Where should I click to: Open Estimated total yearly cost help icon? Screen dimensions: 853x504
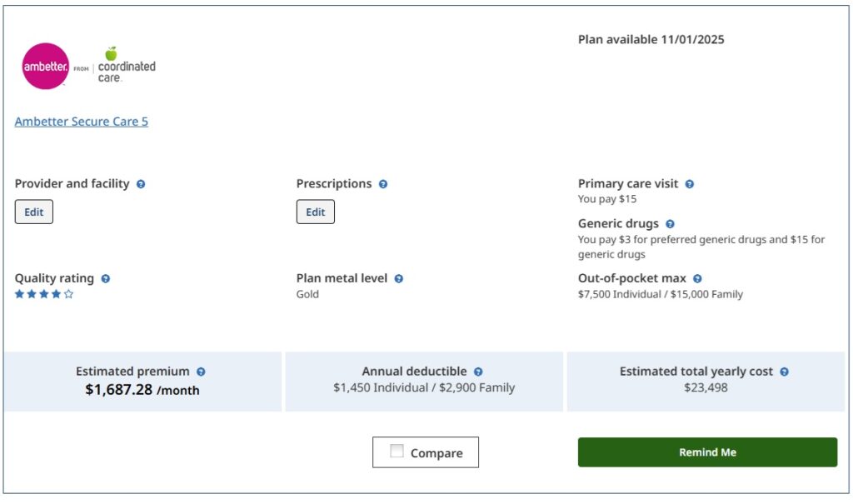785,372
